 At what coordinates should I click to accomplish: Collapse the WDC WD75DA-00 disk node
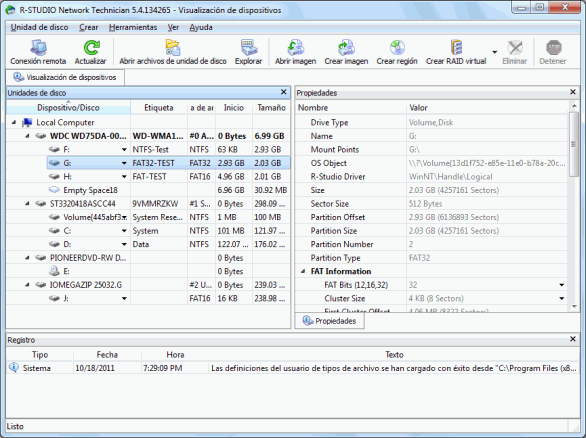click(27, 136)
